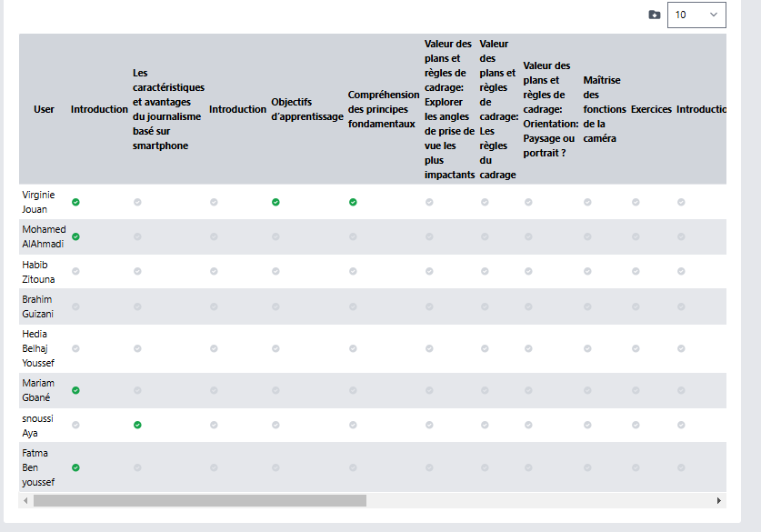Click Mariam Gbané's green Introduction checkmark
761x532 pixels.
click(75, 390)
